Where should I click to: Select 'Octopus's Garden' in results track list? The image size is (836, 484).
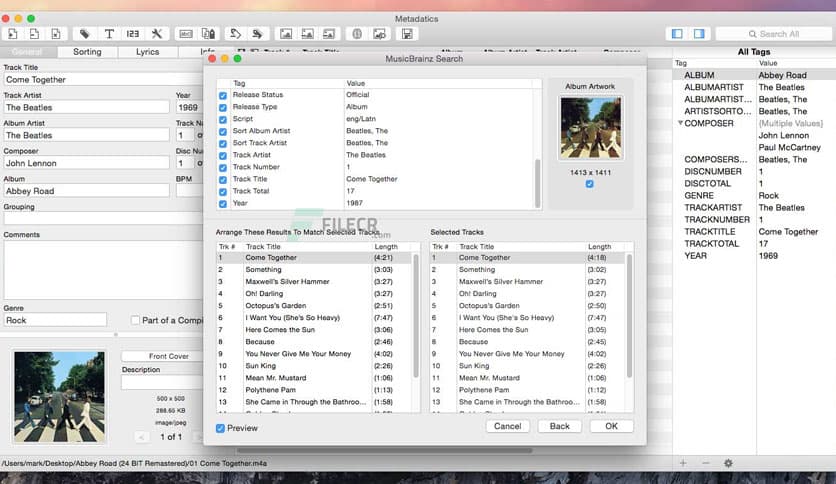(x=315, y=306)
